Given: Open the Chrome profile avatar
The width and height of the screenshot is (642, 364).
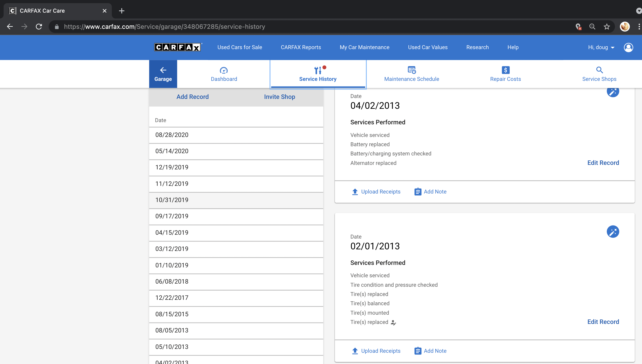Looking at the screenshot, I should [x=624, y=27].
